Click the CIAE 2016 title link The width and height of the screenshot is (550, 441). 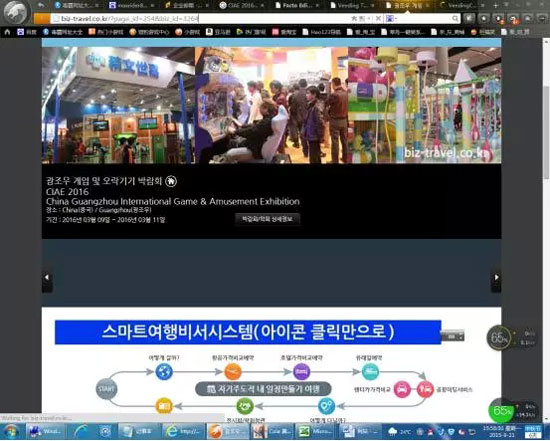point(67,192)
